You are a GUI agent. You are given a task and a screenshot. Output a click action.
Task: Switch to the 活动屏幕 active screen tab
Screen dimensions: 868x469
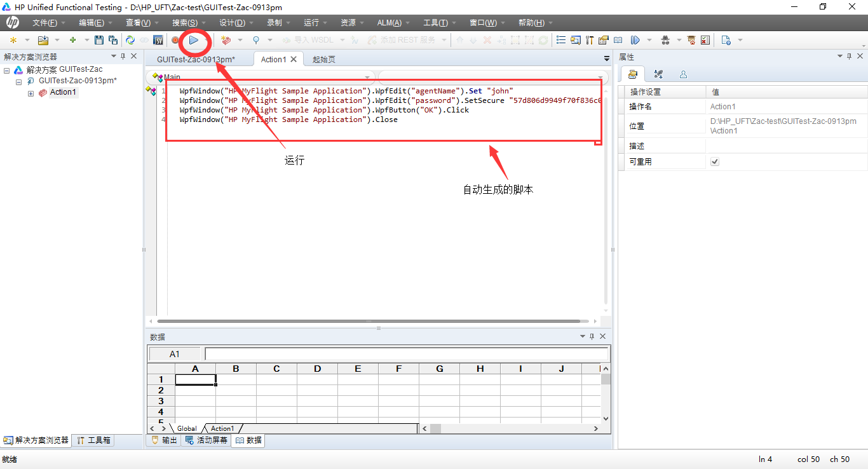[x=206, y=440]
